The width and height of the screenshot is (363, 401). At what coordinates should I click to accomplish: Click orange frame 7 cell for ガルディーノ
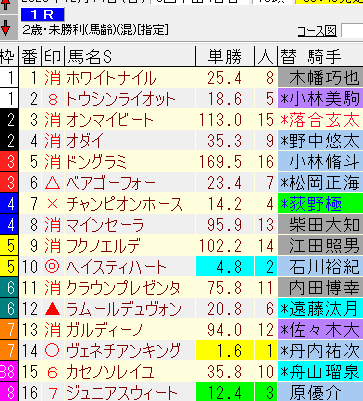(x=9, y=330)
